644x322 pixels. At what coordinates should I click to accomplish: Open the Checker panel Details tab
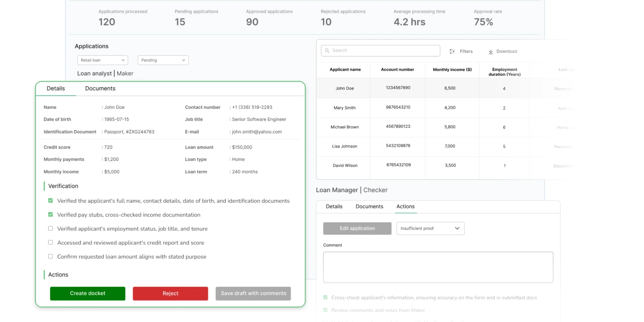[x=334, y=206]
